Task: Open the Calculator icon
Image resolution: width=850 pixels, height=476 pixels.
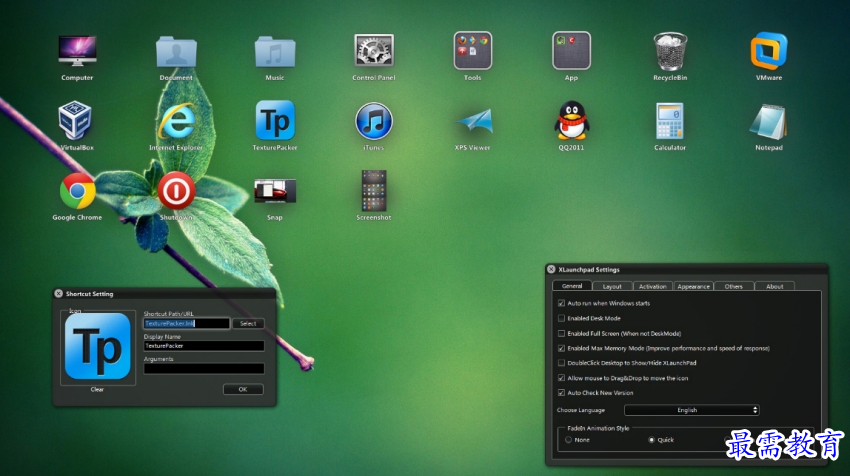Action: [669, 121]
